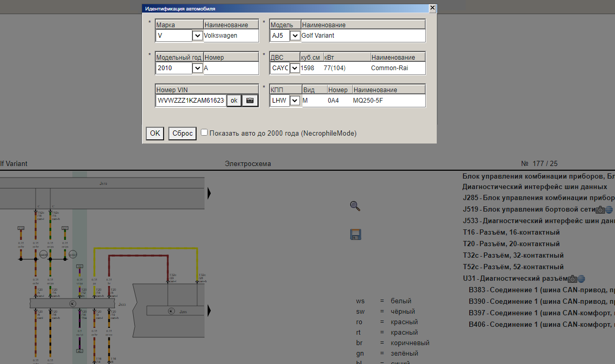Click the ro = красный color legend row
Screen dimensions: 615x364
point(387,322)
